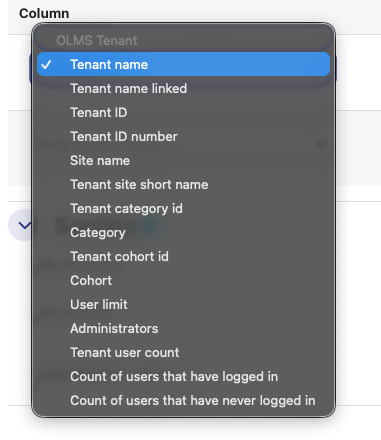Choose 'Count of users that have logged in'
Viewport: 381px width, 440px height.
(183, 376)
